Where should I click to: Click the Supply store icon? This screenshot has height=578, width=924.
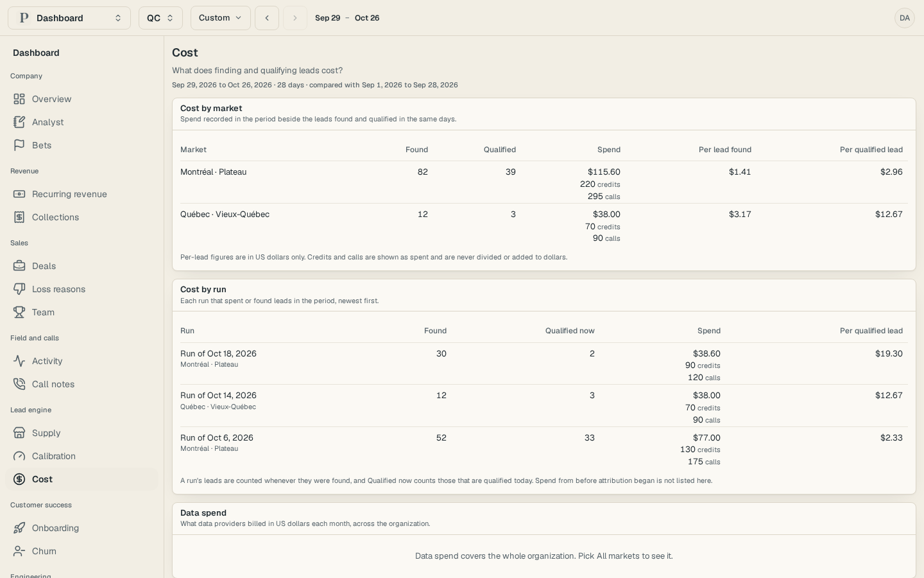(x=19, y=433)
